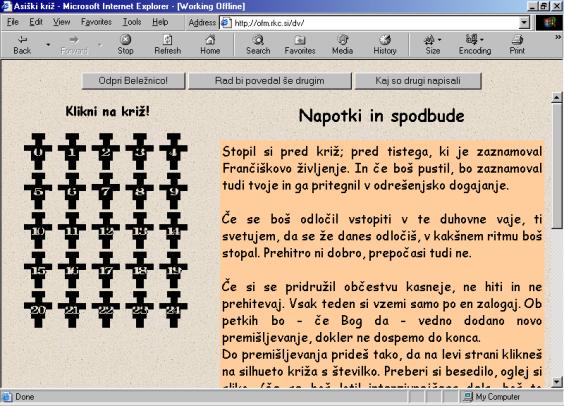Viewport: 564px width, 406px height.
Task: Click the cross numbered 19
Action: pyautogui.click(x=173, y=270)
